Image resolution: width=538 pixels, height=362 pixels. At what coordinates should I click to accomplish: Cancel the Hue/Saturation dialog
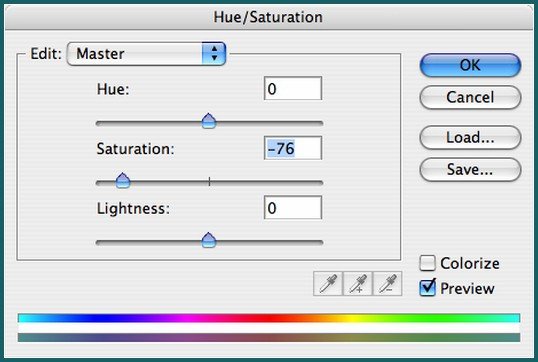[470, 97]
